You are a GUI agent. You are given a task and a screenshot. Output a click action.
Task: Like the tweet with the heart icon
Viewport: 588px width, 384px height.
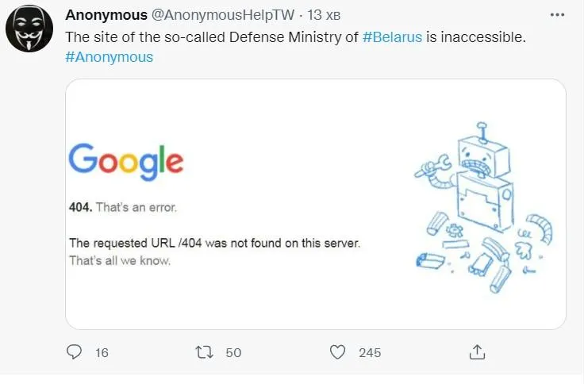click(x=339, y=351)
